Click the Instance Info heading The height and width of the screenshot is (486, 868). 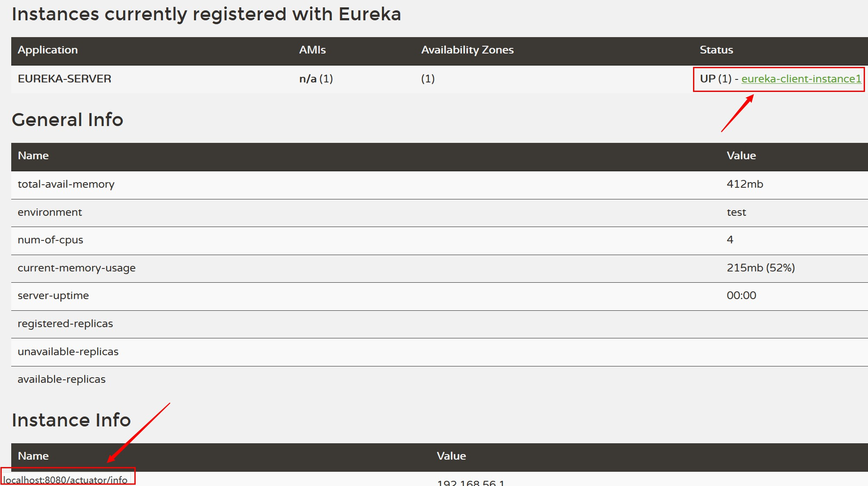(x=71, y=420)
